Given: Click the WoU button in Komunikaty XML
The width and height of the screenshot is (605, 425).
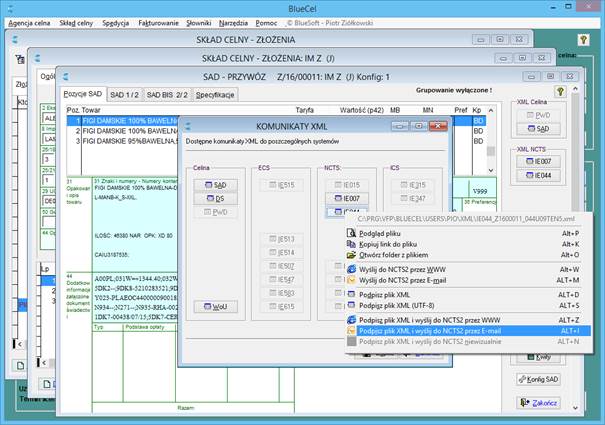Looking at the screenshot, I should pyautogui.click(x=216, y=307).
